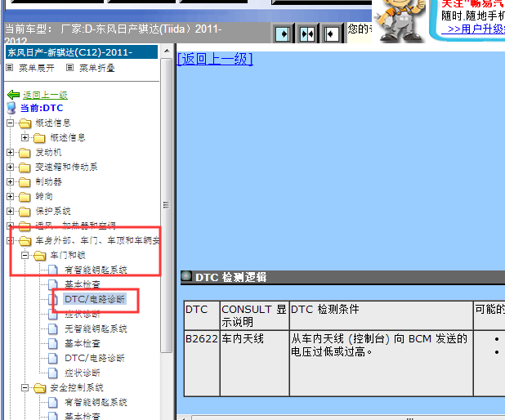Collapse the 车门和锁 folder
The height and width of the screenshot is (420, 505).
[25, 256]
